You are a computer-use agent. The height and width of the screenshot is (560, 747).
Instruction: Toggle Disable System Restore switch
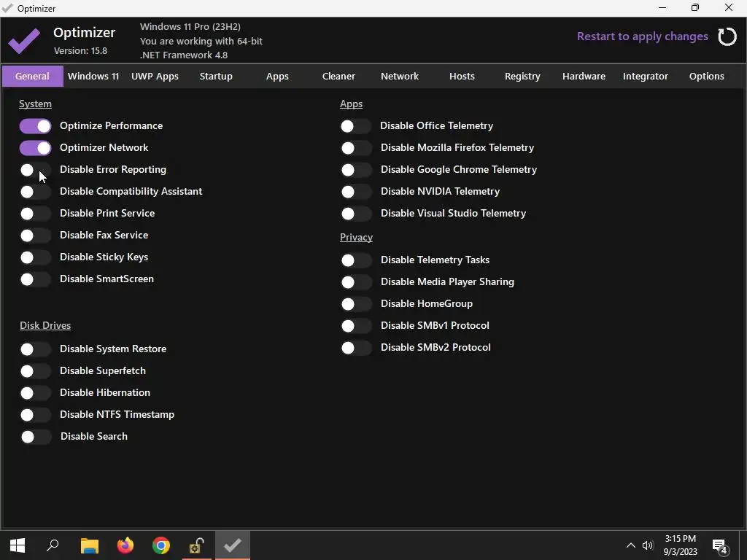(35, 349)
